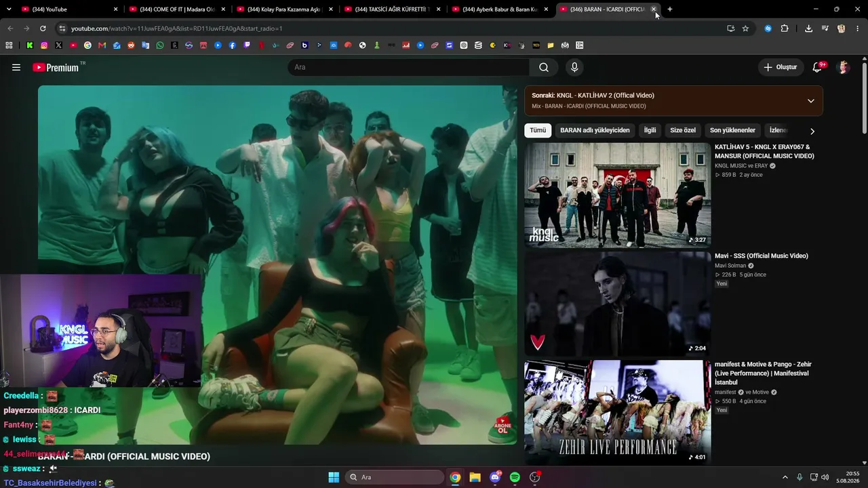Screen dimensions: 868x488
Task: Filter by BARAN adlı yükleyiciden chip
Action: [595, 130]
